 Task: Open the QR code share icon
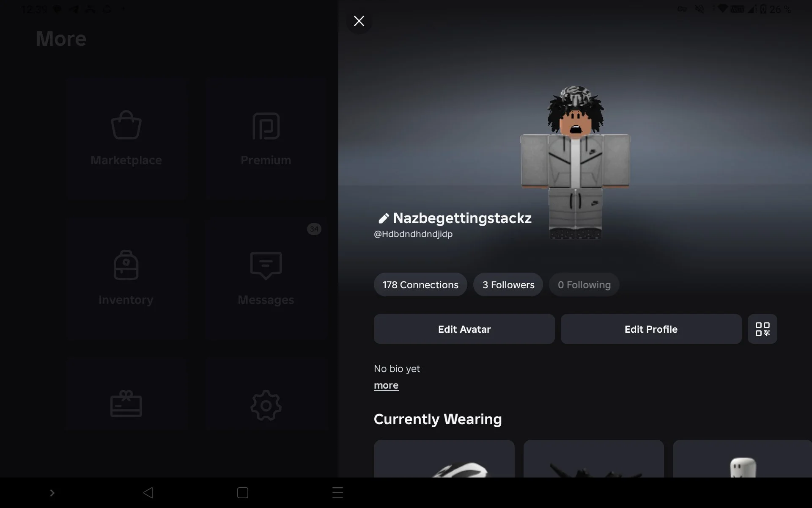pos(762,329)
